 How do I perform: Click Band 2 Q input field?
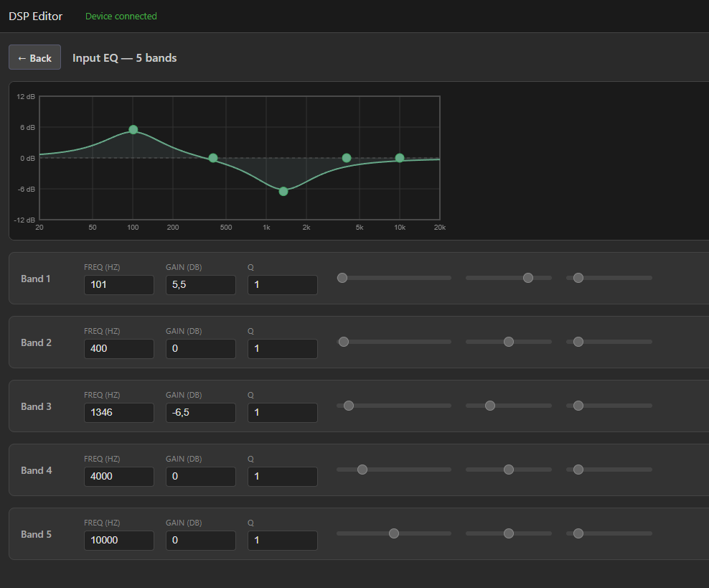283,349
